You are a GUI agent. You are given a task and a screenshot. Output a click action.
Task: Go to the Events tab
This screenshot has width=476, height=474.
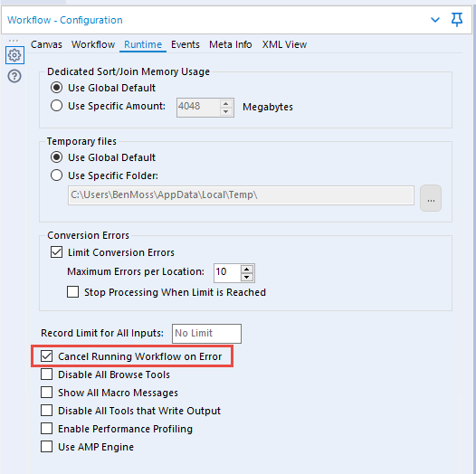pos(186,44)
